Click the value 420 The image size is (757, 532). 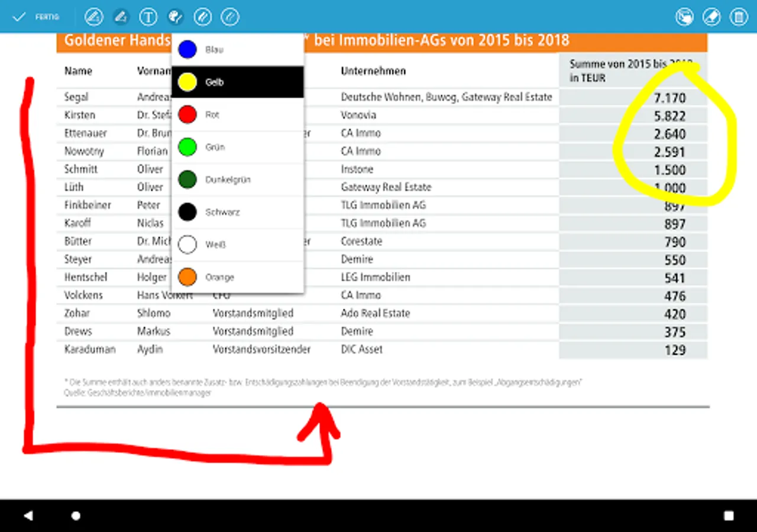[675, 314]
